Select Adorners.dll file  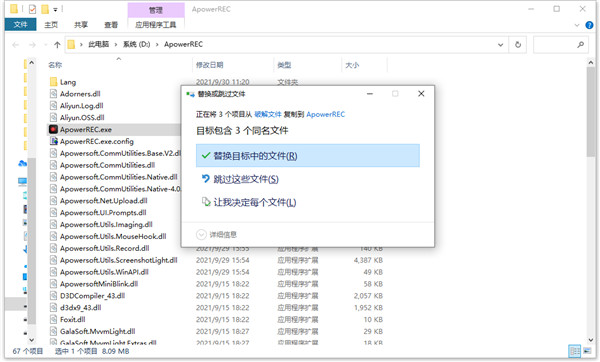click(x=80, y=94)
